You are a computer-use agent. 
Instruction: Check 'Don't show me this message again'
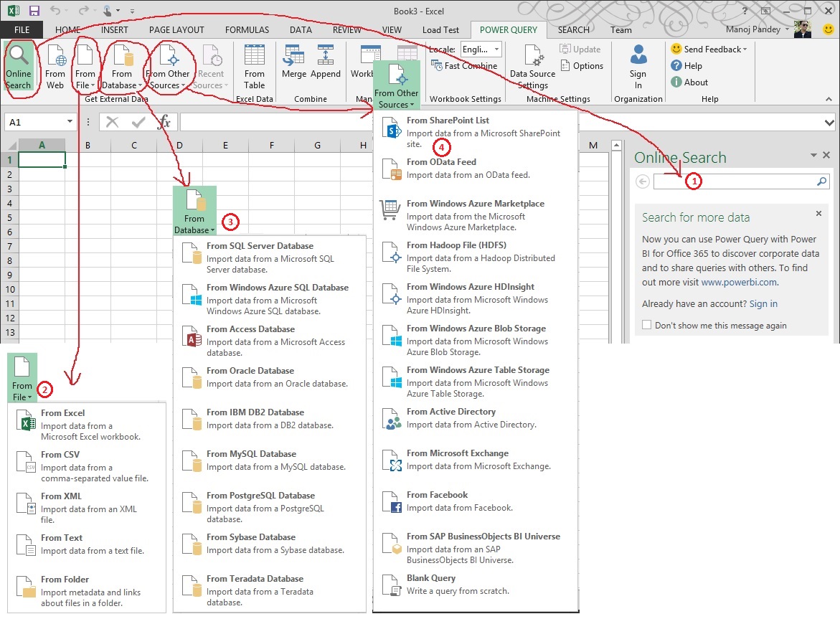(x=647, y=325)
